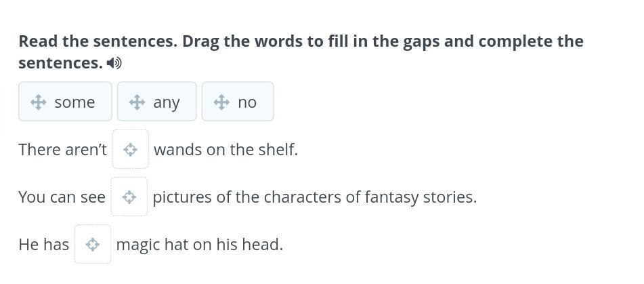Click bold word "sentences." beside speaker icon
The height and width of the screenshot is (284, 644).
click(60, 63)
